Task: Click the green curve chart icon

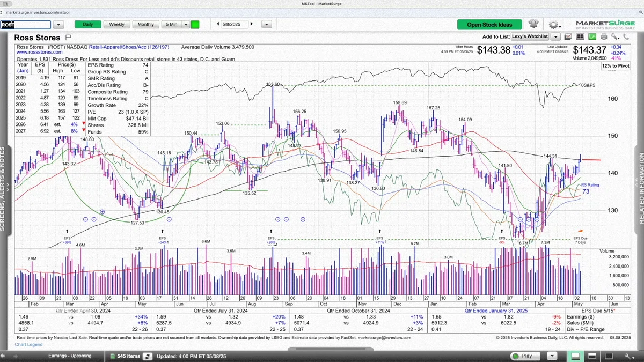Action: click(592, 36)
